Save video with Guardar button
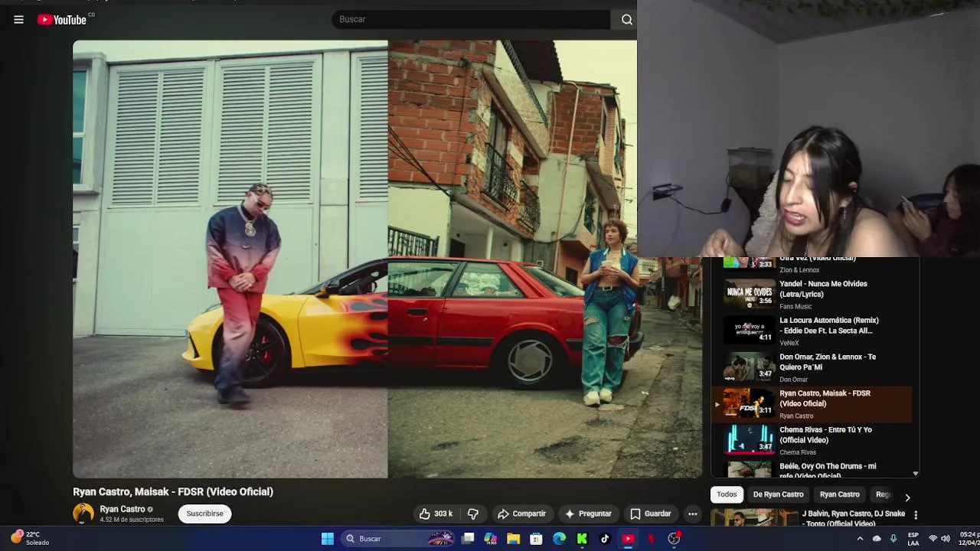Screen dimensions: 980x551 [x=650, y=514]
